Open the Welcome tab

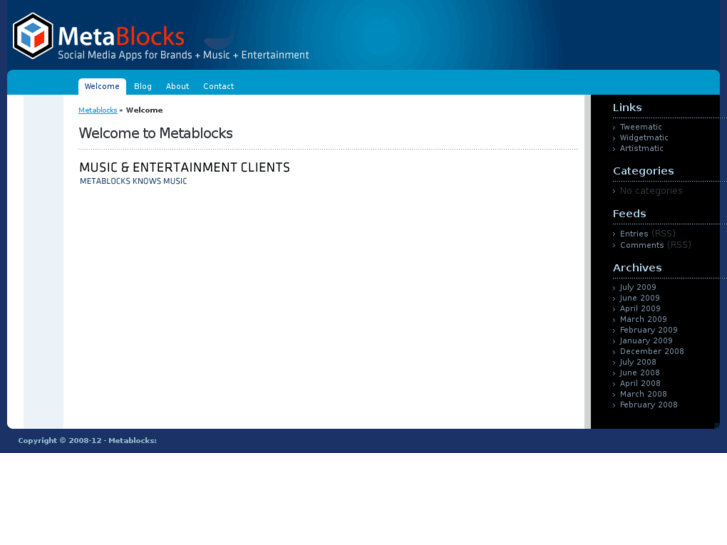102,86
